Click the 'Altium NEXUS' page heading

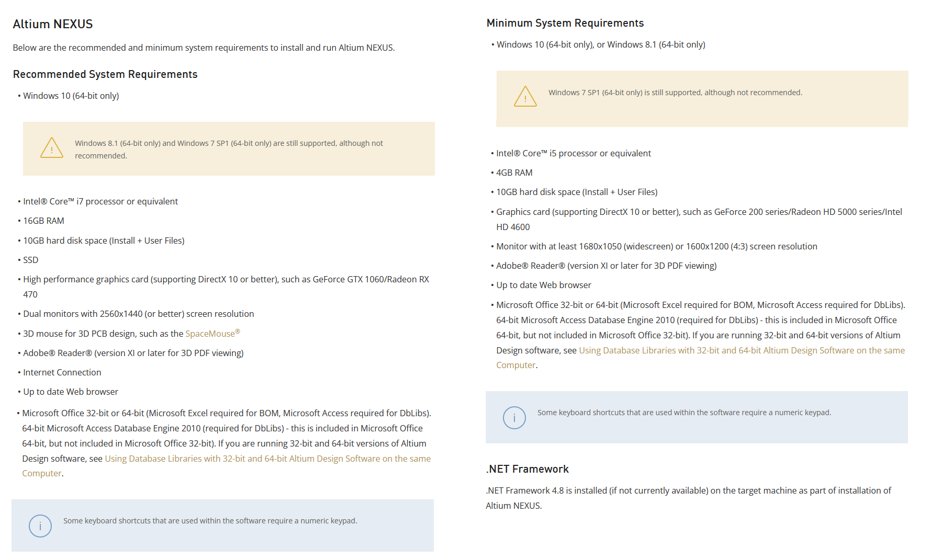tap(53, 24)
